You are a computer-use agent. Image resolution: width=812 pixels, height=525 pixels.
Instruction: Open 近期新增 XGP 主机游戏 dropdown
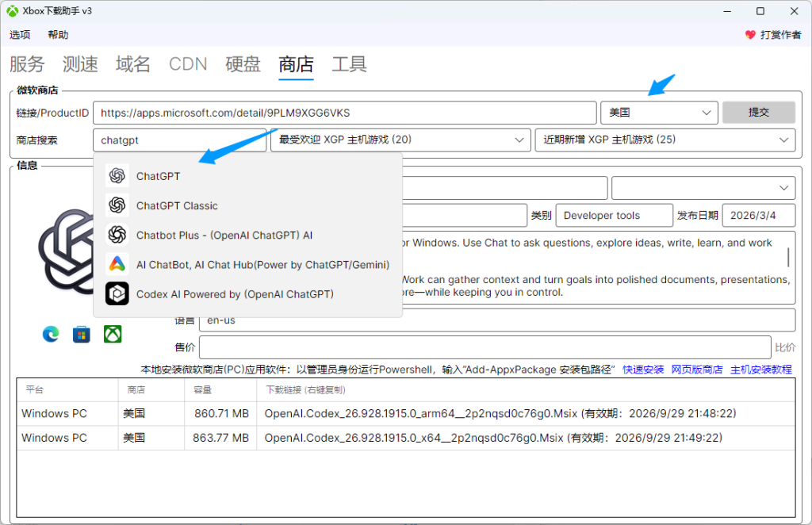pos(665,140)
